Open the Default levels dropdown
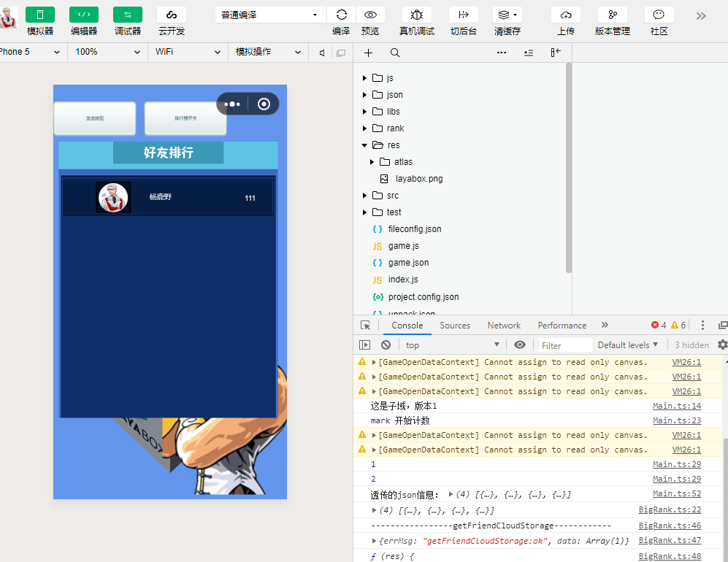 point(628,344)
